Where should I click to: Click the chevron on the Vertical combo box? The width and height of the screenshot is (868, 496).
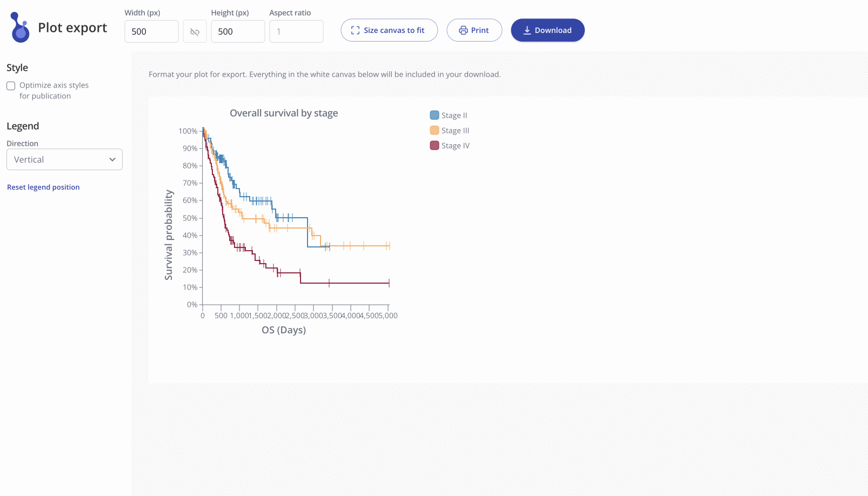coord(112,159)
